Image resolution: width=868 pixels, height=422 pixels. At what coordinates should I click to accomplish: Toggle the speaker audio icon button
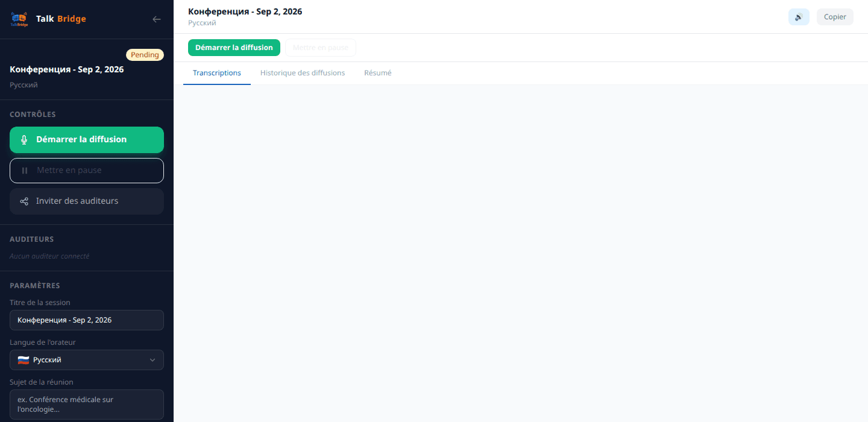click(x=799, y=17)
